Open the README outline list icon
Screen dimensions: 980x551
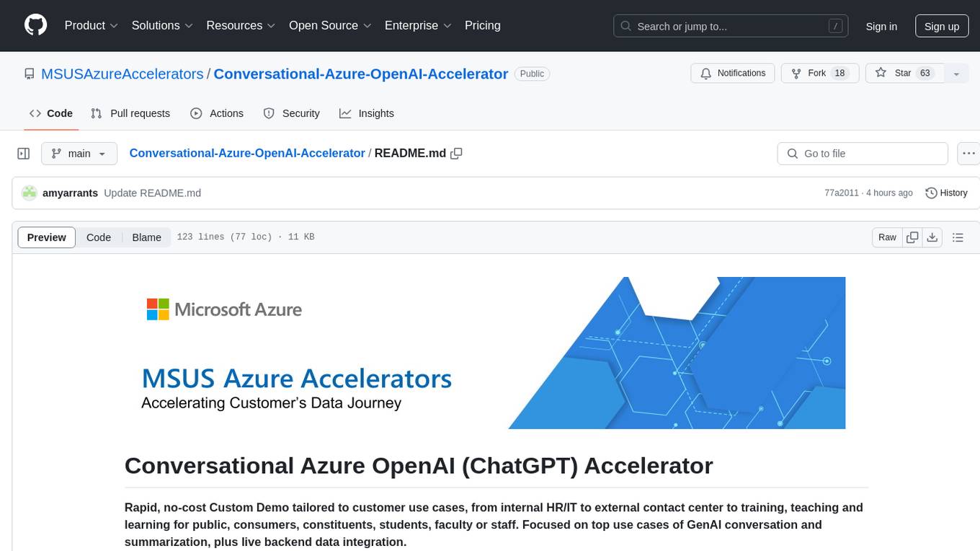pos(958,237)
